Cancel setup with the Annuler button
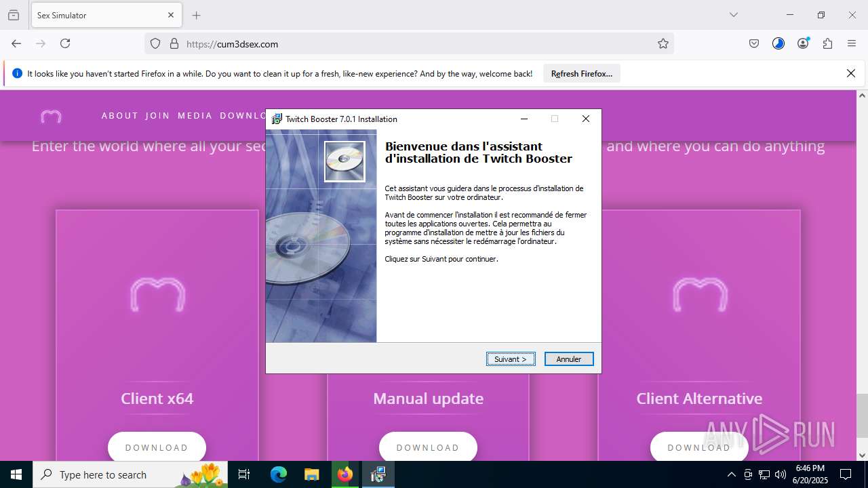 coord(569,359)
